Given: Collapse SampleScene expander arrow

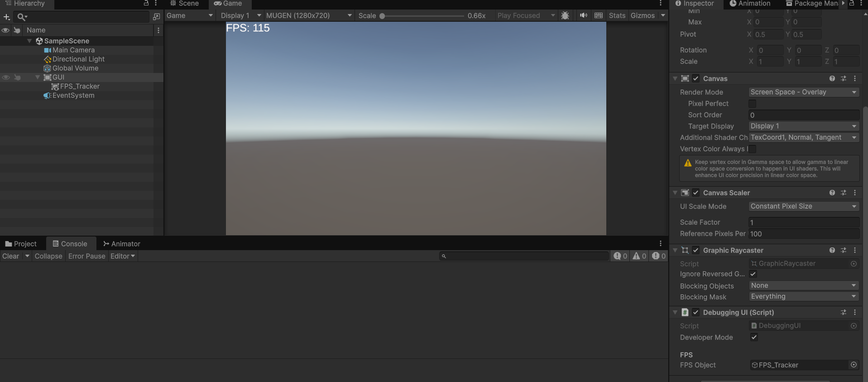Looking at the screenshot, I should coord(29,41).
